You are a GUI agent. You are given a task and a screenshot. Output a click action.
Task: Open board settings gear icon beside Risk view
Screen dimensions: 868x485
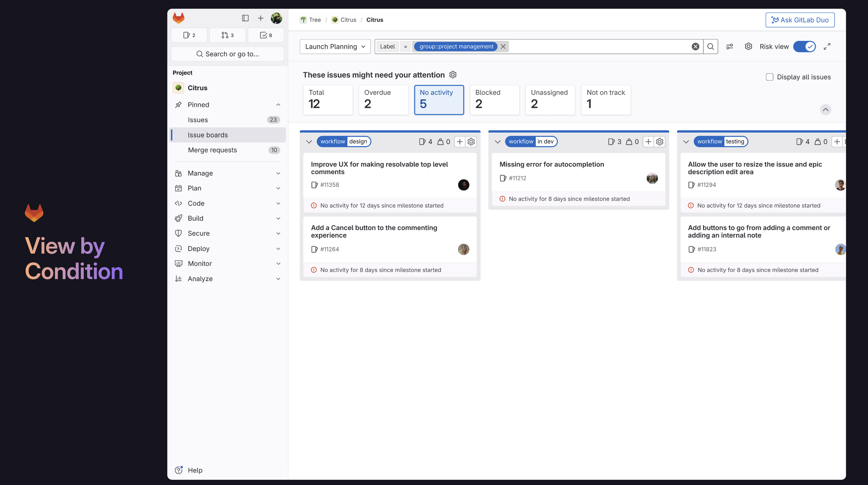click(748, 46)
